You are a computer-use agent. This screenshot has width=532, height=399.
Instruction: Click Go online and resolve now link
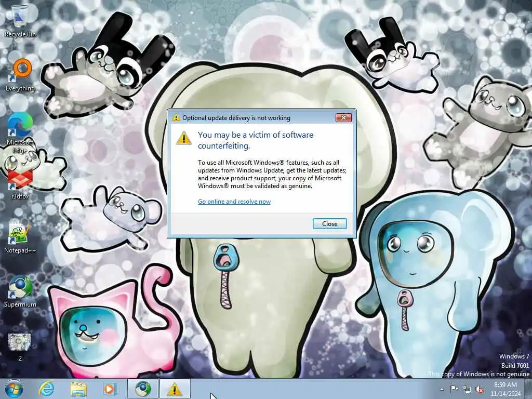click(x=234, y=202)
